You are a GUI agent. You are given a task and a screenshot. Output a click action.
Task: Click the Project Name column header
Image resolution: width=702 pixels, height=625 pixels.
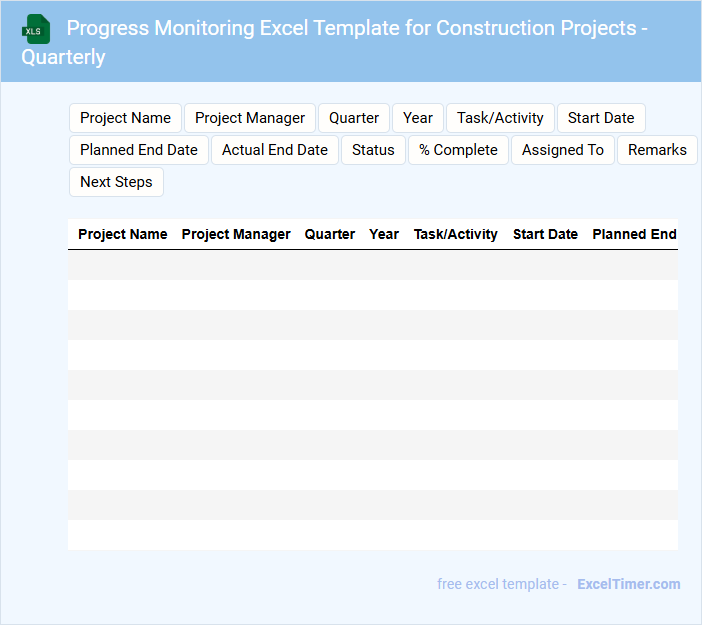pyautogui.click(x=123, y=234)
